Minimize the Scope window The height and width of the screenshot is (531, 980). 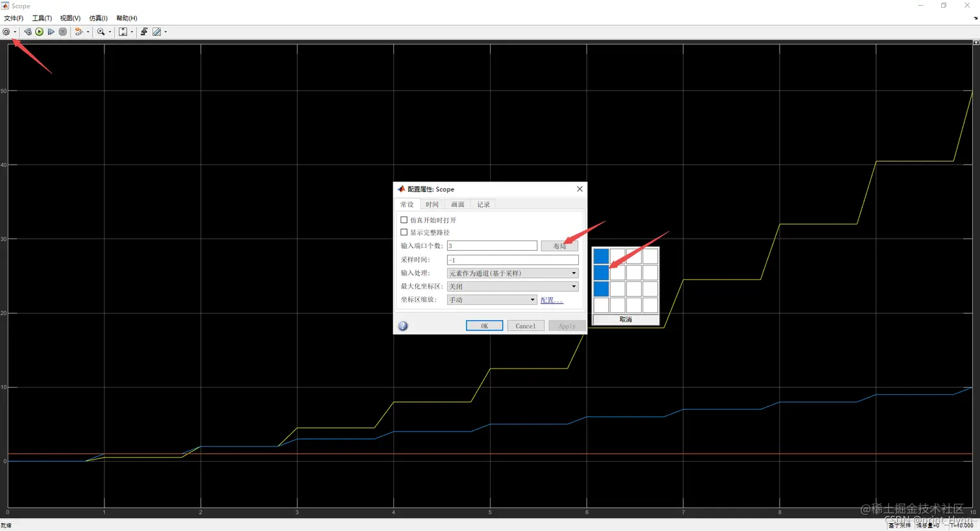click(x=920, y=5)
